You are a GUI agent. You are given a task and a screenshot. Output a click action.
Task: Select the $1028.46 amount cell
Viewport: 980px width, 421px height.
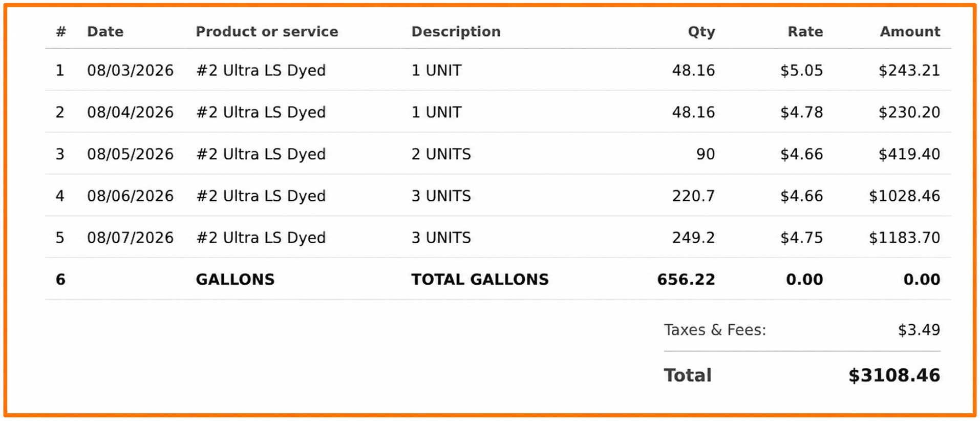[904, 196]
